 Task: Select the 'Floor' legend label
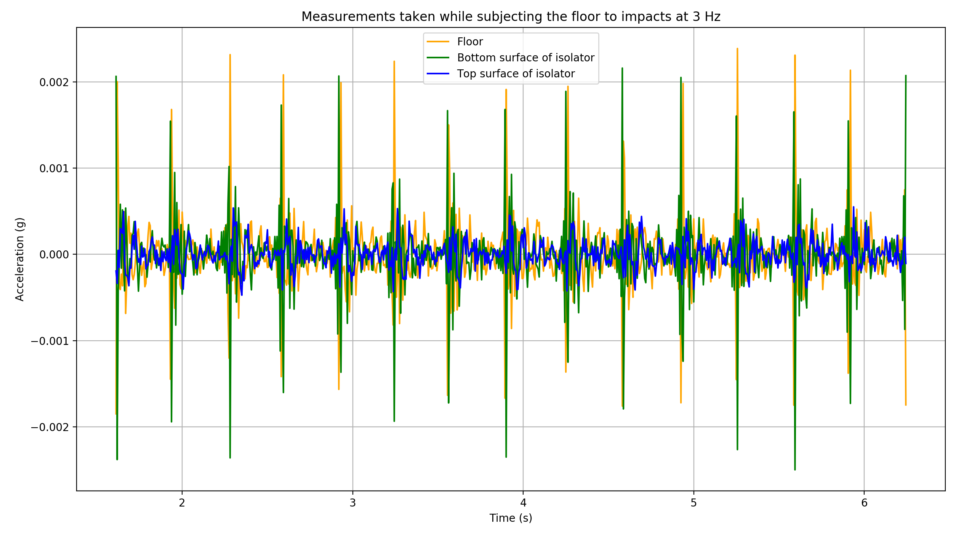[x=470, y=42]
